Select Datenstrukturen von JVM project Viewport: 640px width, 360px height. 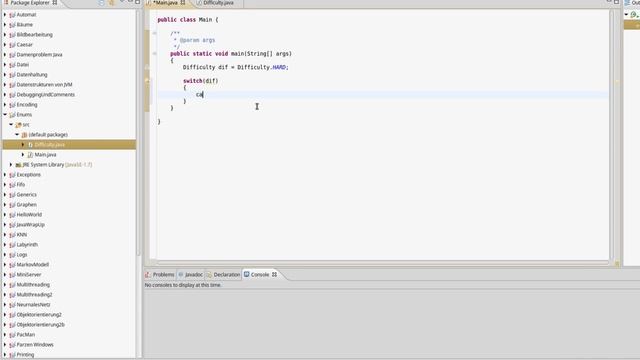pos(44,84)
